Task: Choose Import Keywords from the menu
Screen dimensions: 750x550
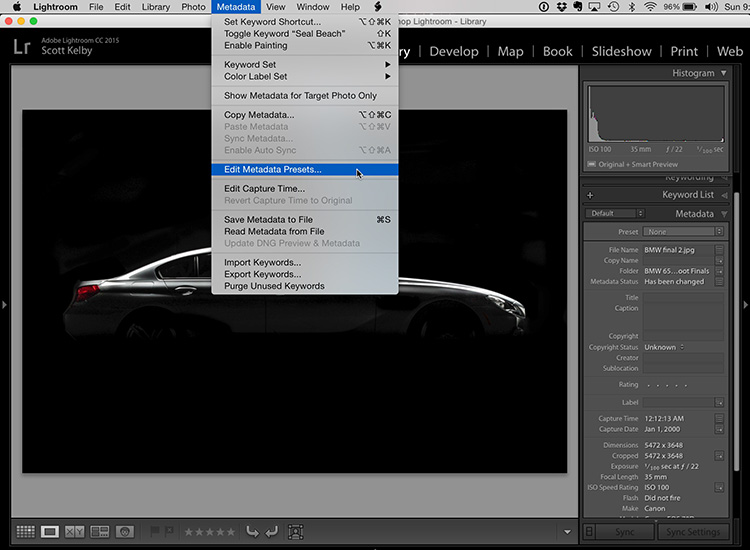Action: click(305, 263)
